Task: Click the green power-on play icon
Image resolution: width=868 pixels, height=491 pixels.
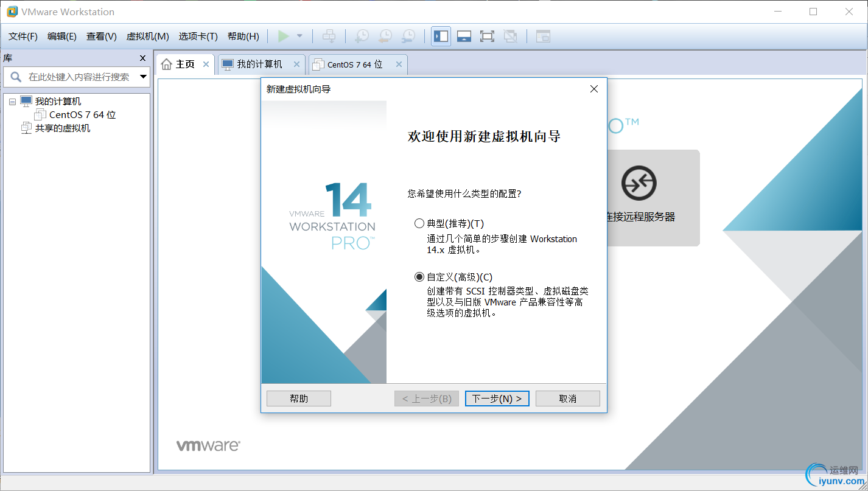Action: pyautogui.click(x=283, y=37)
